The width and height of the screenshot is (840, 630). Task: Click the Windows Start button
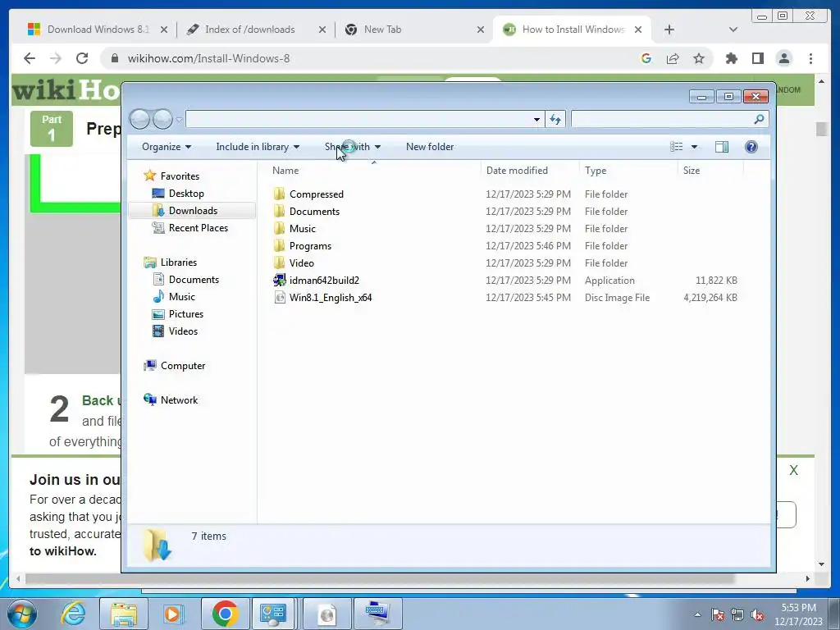21,614
